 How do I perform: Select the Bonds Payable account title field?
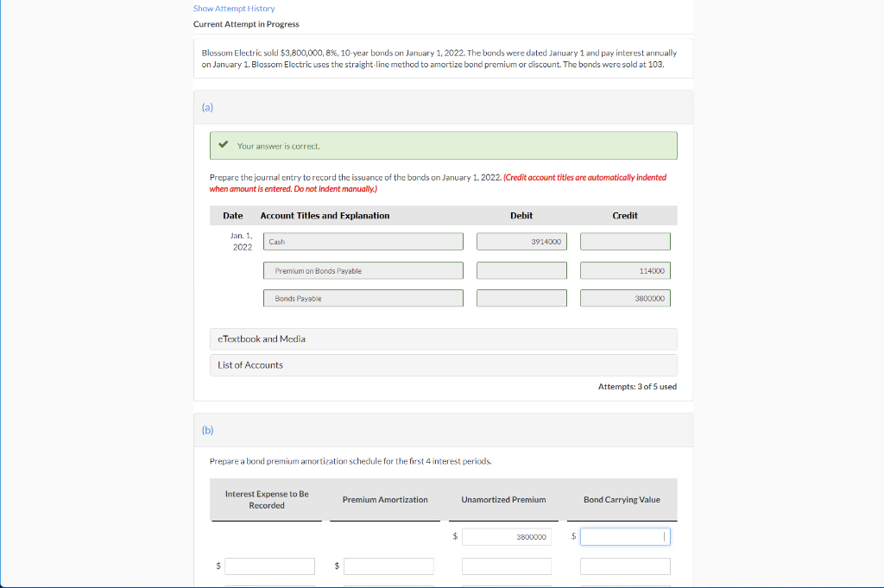(363, 298)
